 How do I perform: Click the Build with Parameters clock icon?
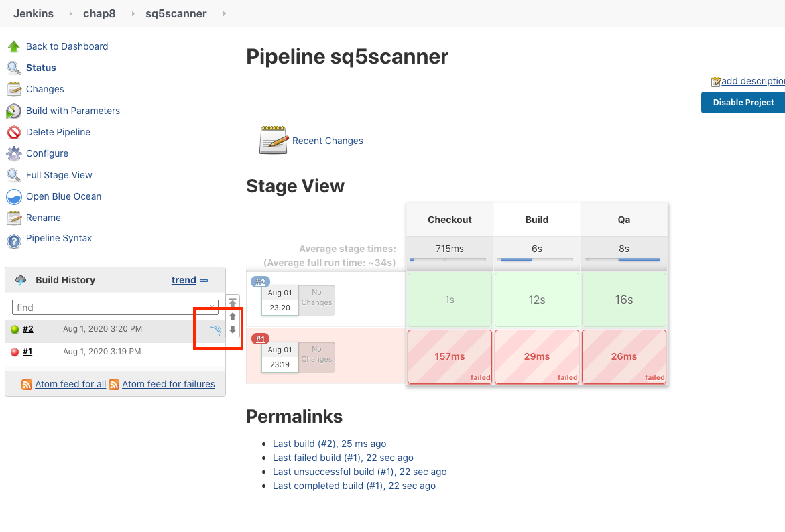[13, 111]
